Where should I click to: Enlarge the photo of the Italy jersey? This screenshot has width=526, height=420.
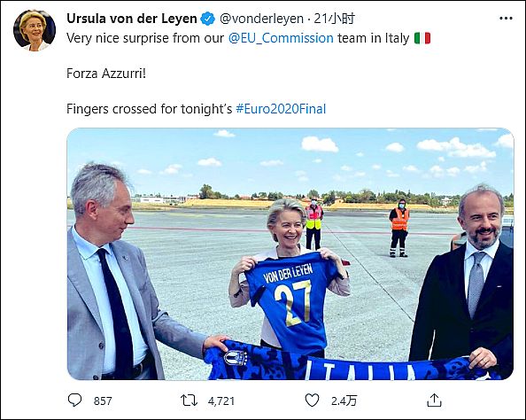(290, 254)
